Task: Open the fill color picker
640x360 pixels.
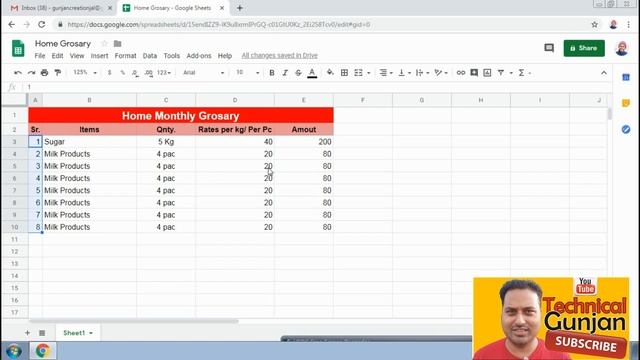Action: pyautogui.click(x=330, y=73)
